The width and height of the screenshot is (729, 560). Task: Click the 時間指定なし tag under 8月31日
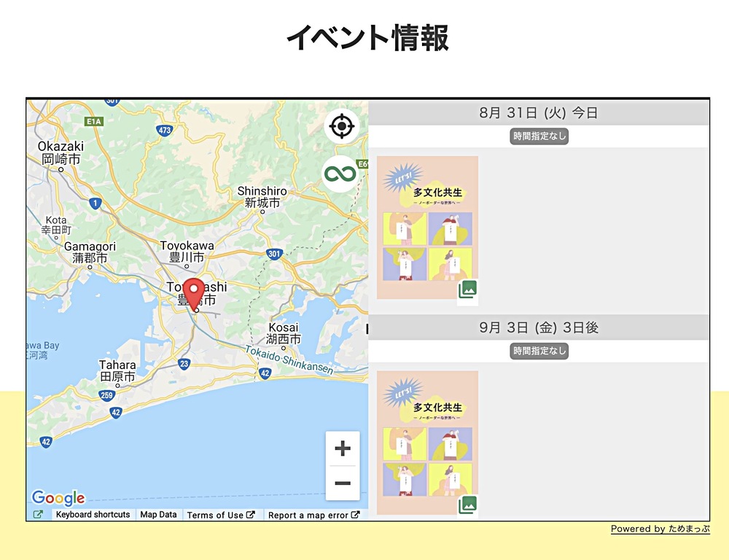[x=539, y=136]
